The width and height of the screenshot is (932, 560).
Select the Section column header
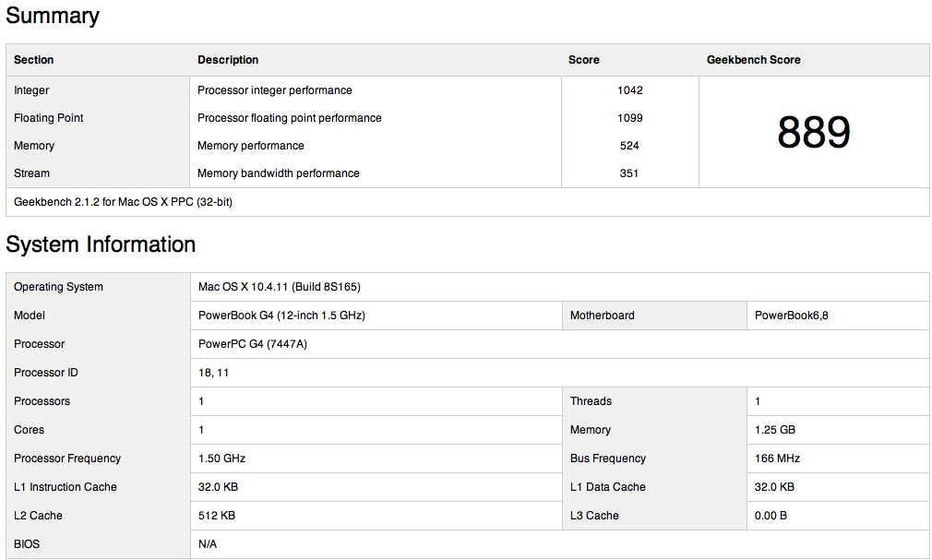(x=34, y=59)
